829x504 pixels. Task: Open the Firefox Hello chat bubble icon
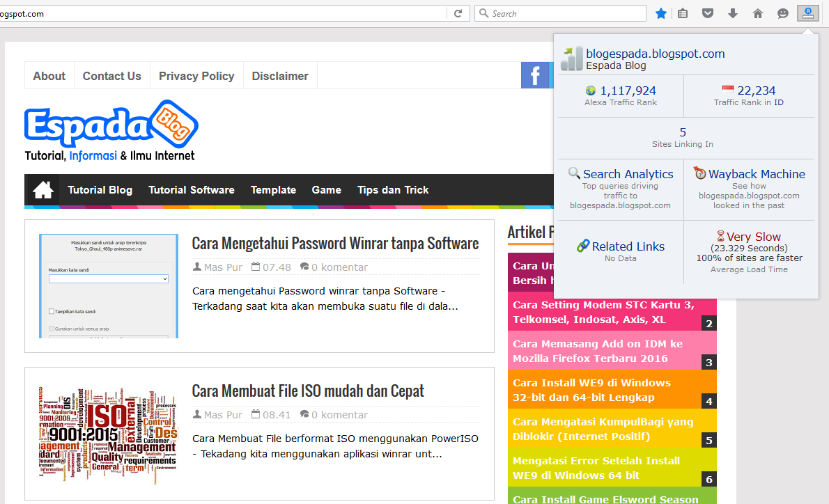pyautogui.click(x=782, y=13)
